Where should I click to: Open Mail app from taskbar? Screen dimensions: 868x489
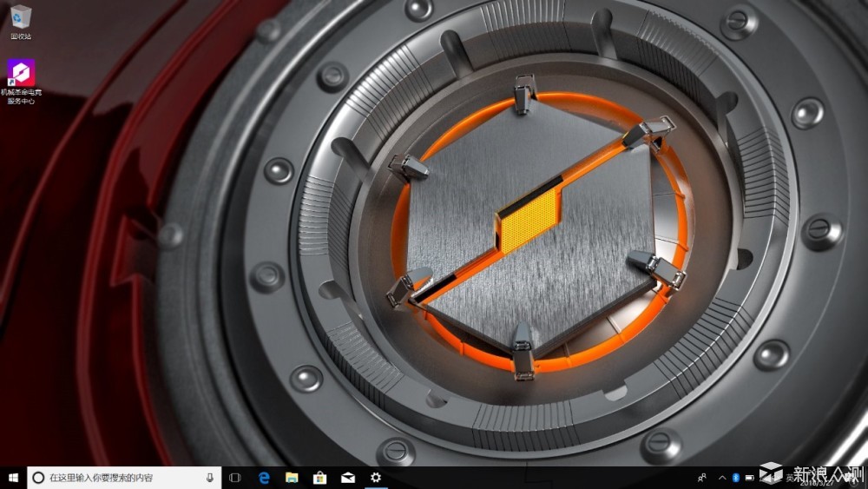(348, 478)
